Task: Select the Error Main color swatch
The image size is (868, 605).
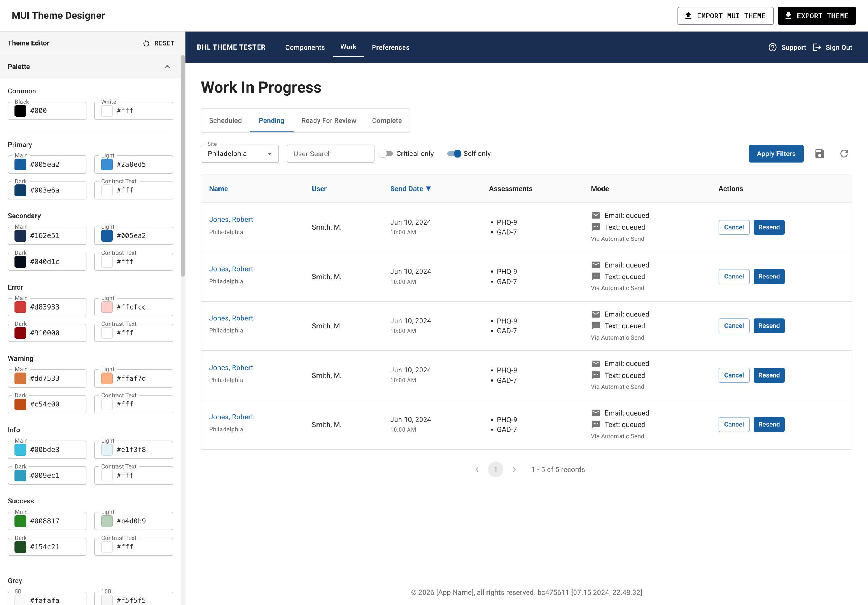Action: tap(20, 306)
